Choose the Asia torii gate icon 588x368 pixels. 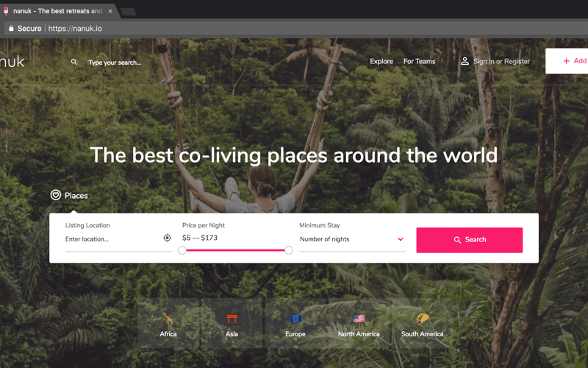(x=232, y=319)
